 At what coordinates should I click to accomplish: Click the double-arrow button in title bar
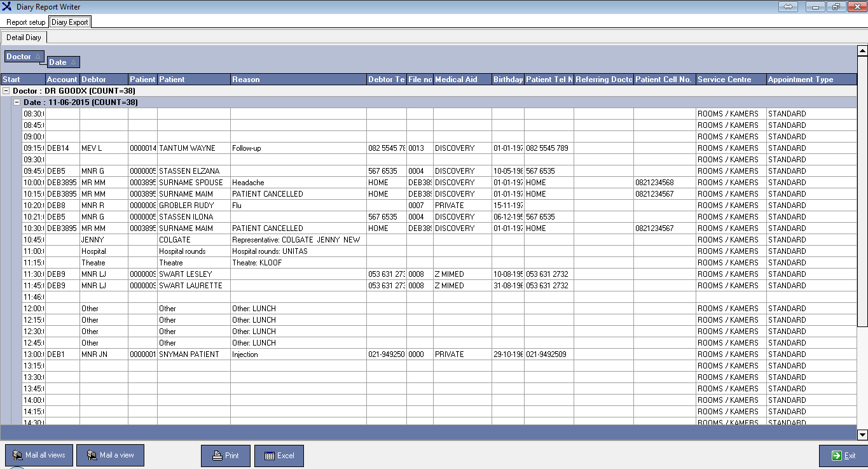click(788, 6)
